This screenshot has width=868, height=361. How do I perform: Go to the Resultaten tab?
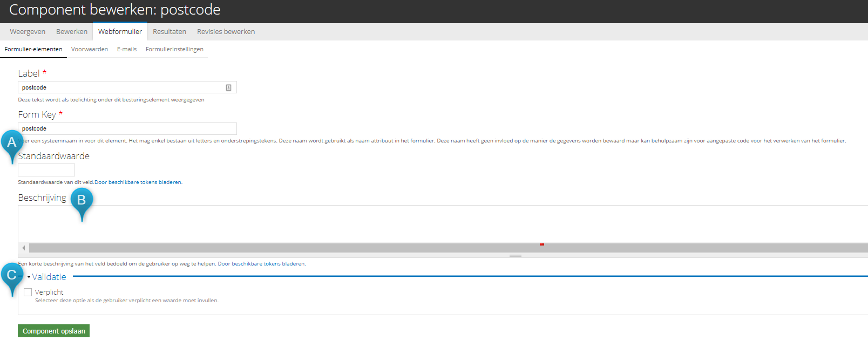coord(169,32)
